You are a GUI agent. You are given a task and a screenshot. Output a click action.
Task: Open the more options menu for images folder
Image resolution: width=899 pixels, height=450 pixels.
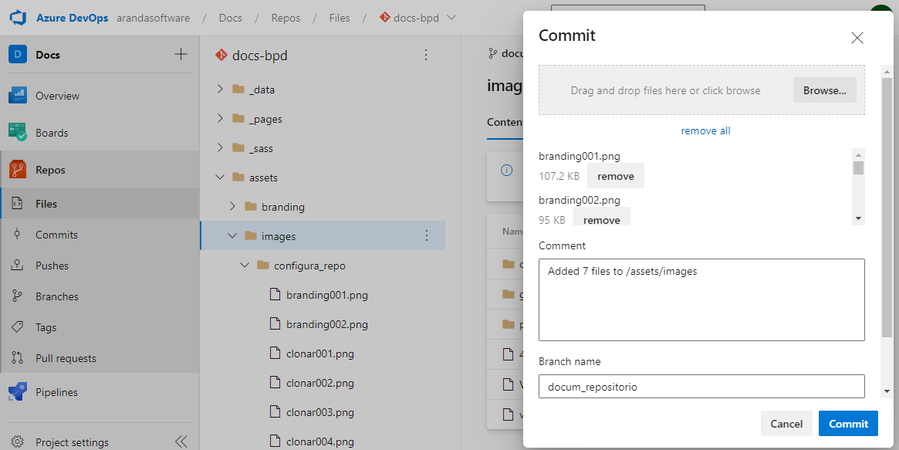click(x=427, y=236)
